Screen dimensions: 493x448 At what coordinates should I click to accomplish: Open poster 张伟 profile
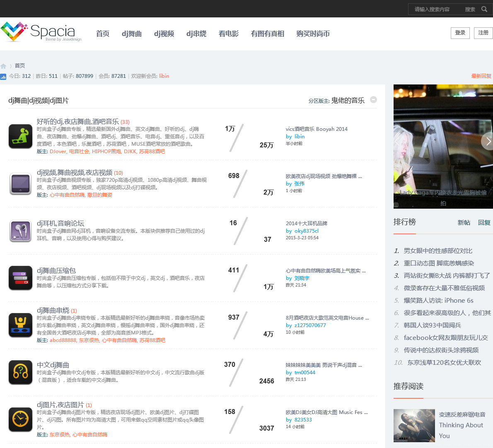point(299,184)
